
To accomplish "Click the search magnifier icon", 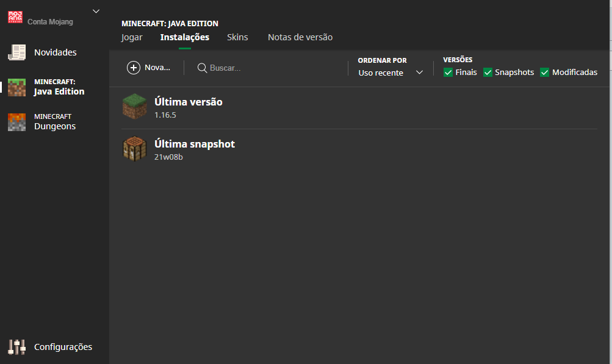I will pos(203,68).
